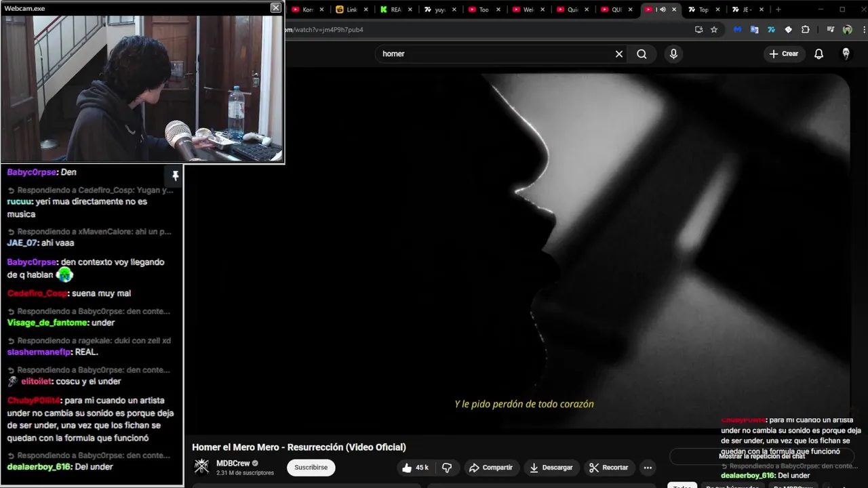Open more actions three-dot menu
868x488 pixels.
[648, 468]
